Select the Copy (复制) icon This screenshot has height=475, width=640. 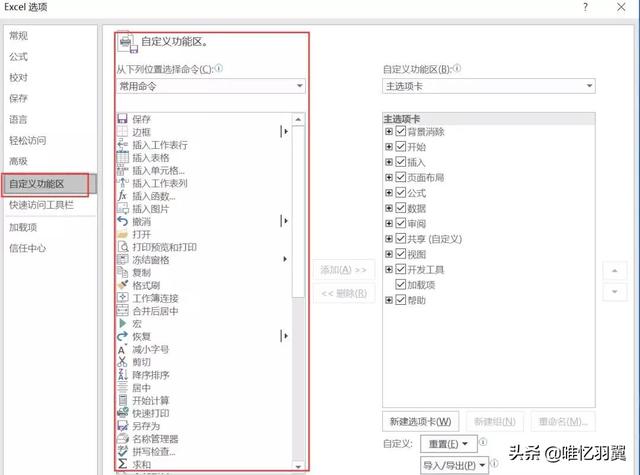(x=122, y=272)
